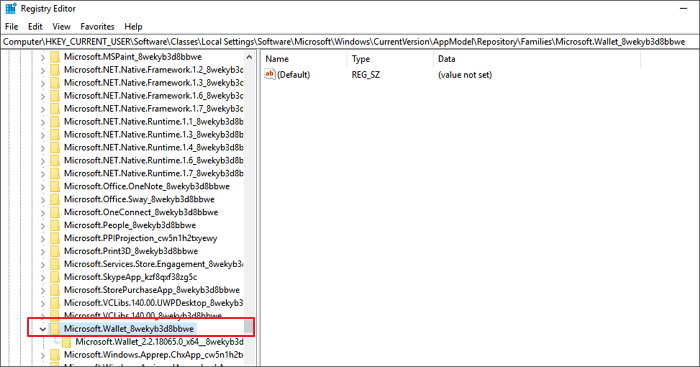This screenshot has height=367, width=700.
Task: Click the (value not set) data cell
Action: (x=465, y=75)
